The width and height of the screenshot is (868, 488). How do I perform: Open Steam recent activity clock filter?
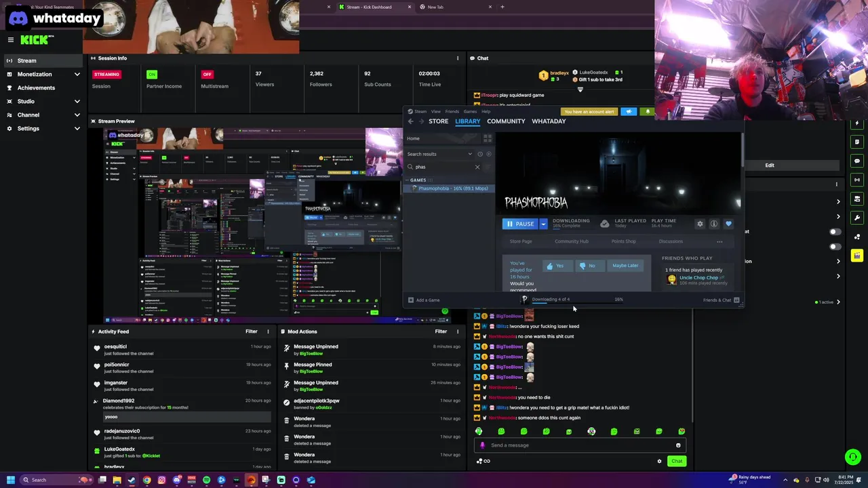point(480,154)
